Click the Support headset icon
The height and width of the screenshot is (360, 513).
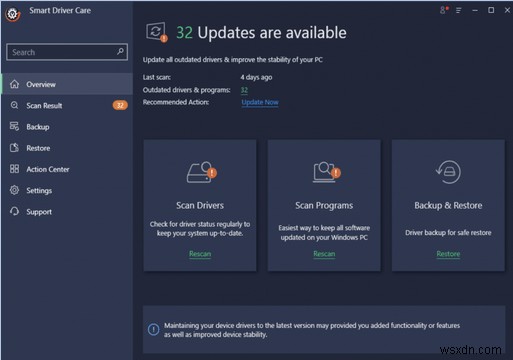click(14, 211)
